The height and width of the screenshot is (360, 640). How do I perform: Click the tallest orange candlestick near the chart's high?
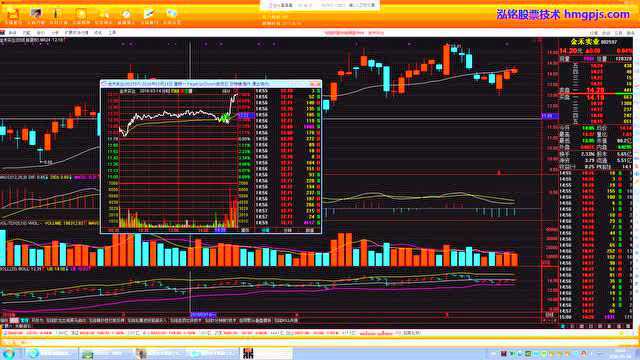tap(447, 60)
